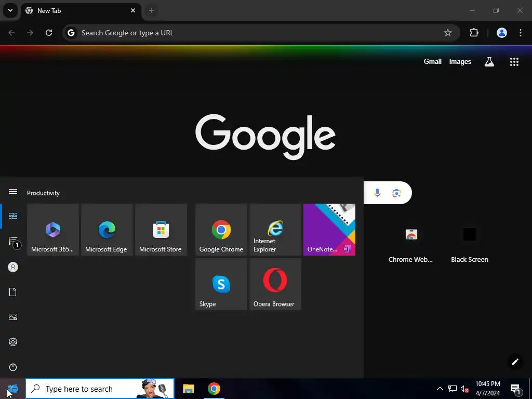The width and height of the screenshot is (532, 399).
Task: Launch Skype tile
Action: 221,284
